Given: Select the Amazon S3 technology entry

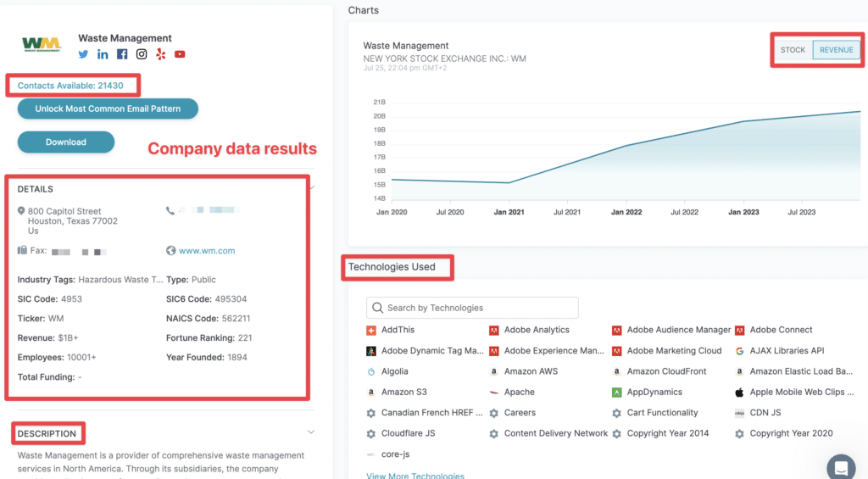Looking at the screenshot, I should (x=404, y=392).
